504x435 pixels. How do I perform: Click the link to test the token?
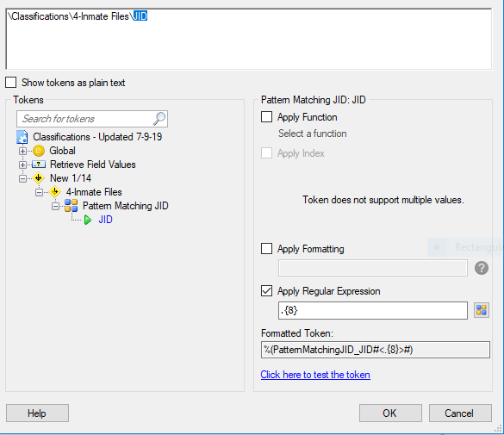coord(315,375)
